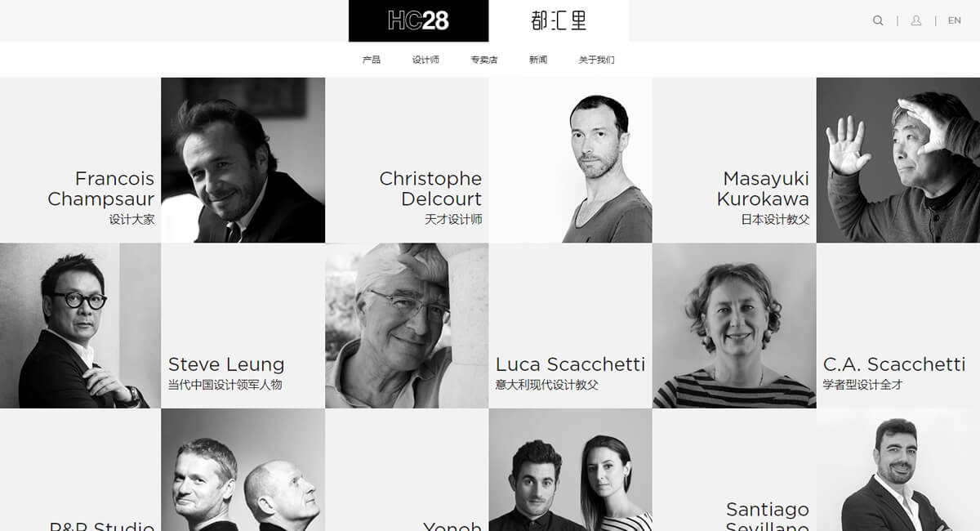Open the search magnifier icon

[x=878, y=20]
